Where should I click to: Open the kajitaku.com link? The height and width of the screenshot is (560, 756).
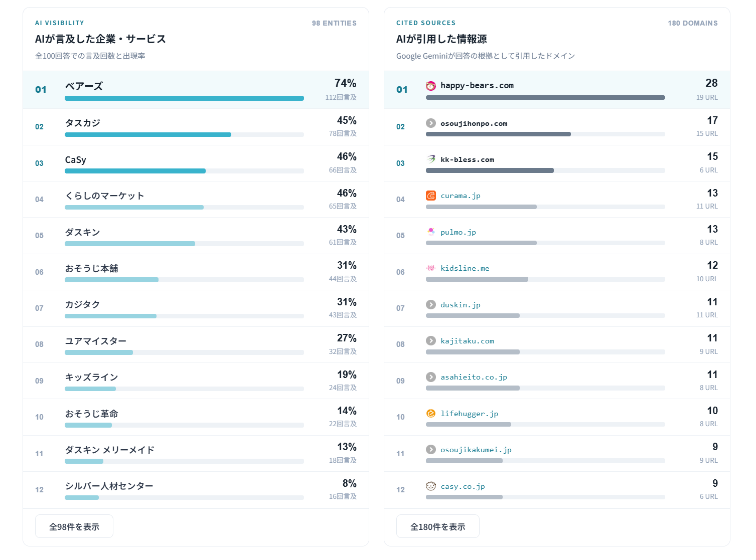coord(467,341)
